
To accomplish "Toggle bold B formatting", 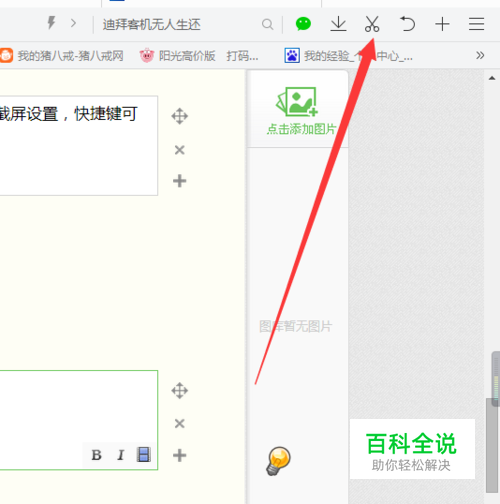I will click(x=96, y=455).
